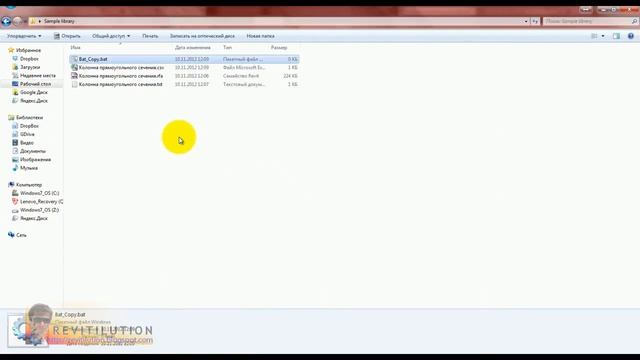Open Яндекс.Диск under Компьютер
Viewport: 640px width, 360px height.
(34, 218)
